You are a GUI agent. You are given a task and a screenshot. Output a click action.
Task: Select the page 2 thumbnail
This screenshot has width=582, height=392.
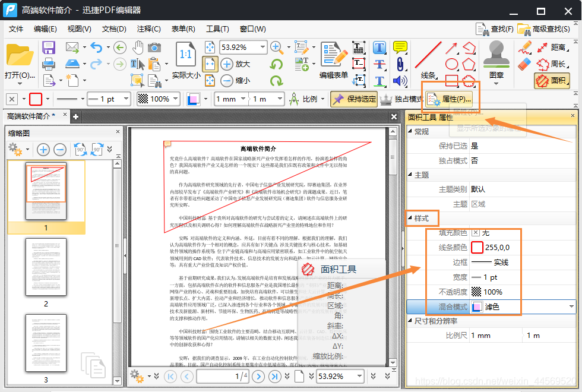pos(46,267)
